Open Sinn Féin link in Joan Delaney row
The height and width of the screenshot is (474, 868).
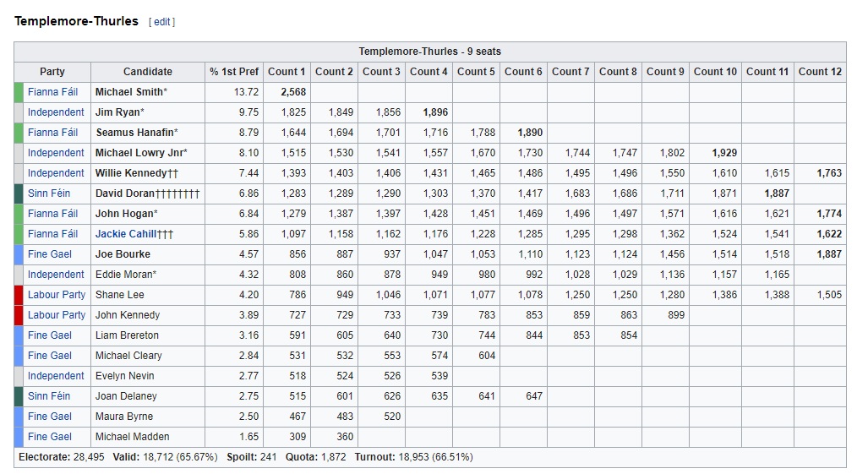49,396
